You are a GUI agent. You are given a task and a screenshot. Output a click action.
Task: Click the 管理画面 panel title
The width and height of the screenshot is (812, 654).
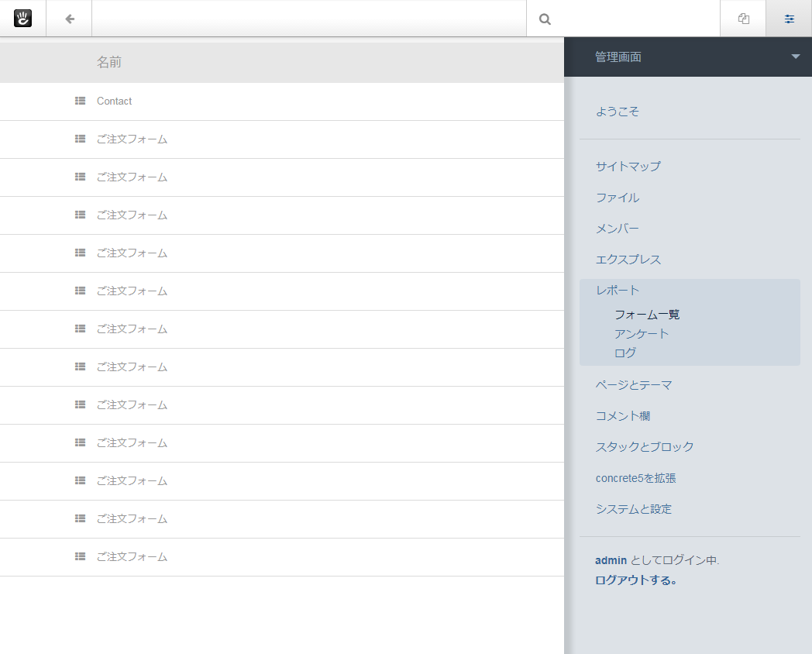[618, 57]
